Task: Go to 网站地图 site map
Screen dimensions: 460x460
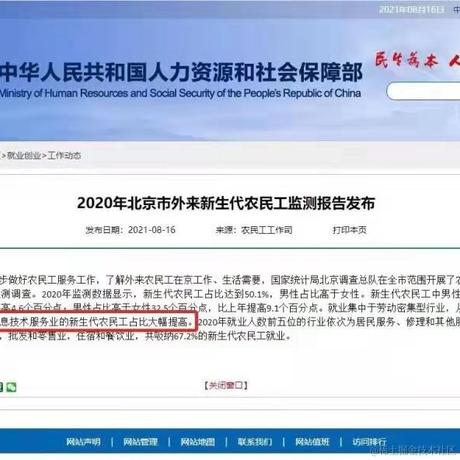Action: [198, 442]
